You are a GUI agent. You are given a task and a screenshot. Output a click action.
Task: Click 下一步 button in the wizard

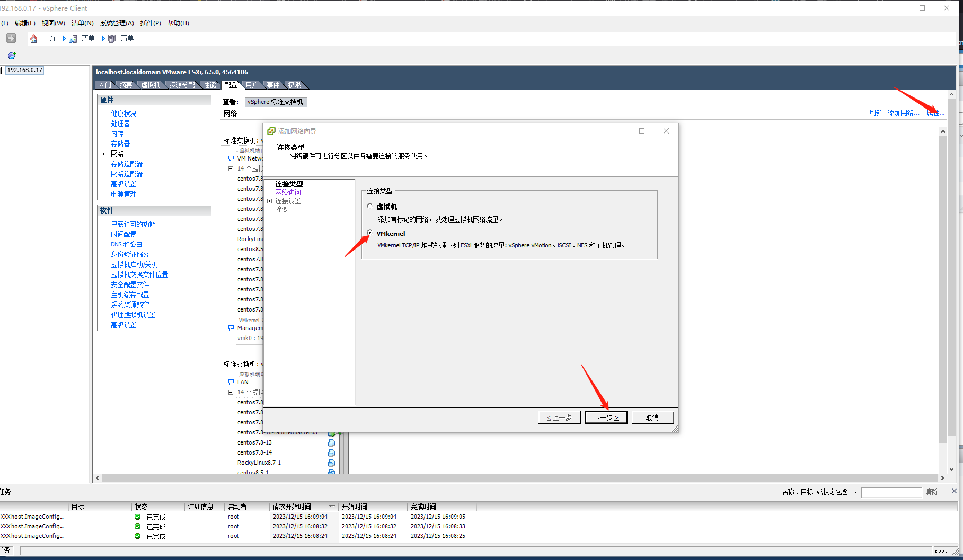tap(606, 417)
